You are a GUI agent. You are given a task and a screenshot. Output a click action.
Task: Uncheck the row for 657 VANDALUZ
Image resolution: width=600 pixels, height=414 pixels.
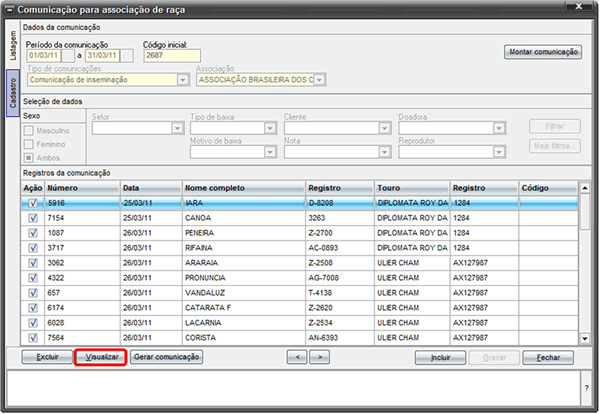(x=33, y=293)
